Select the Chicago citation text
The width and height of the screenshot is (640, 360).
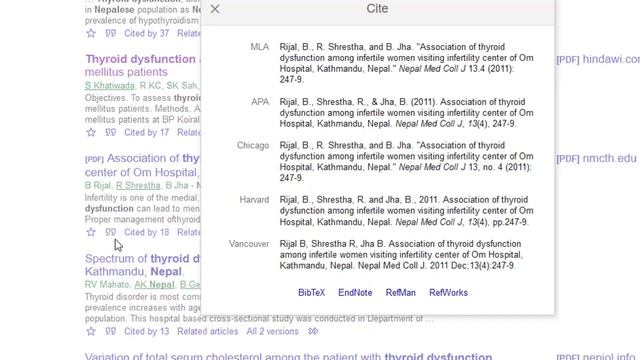tap(407, 162)
